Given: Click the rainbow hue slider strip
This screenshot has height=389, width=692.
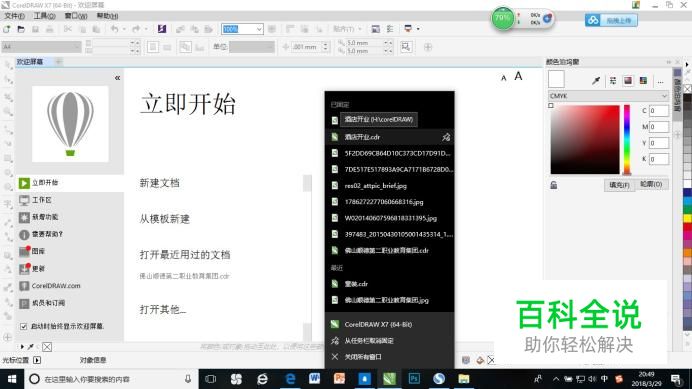Looking at the screenshot, I should (x=626, y=140).
